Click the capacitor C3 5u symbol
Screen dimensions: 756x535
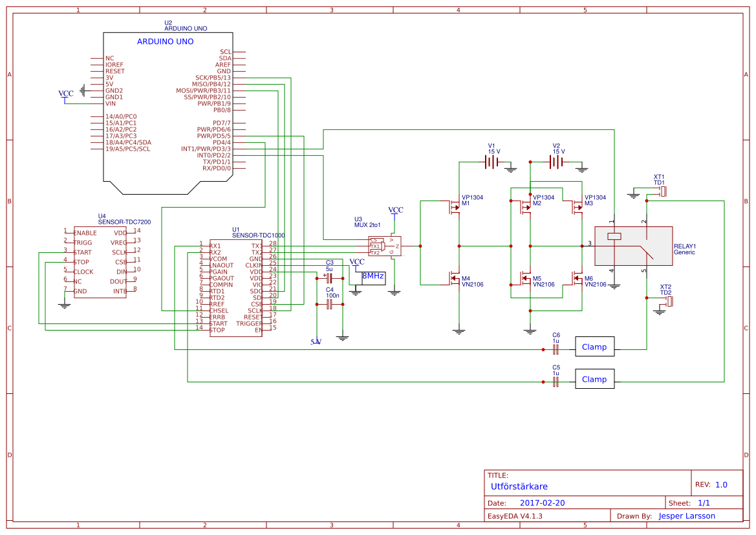point(329,277)
